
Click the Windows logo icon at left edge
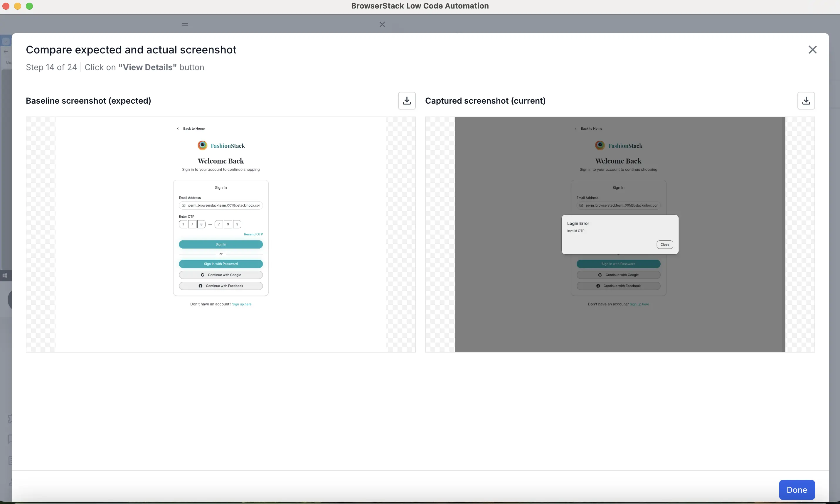(x=5, y=275)
